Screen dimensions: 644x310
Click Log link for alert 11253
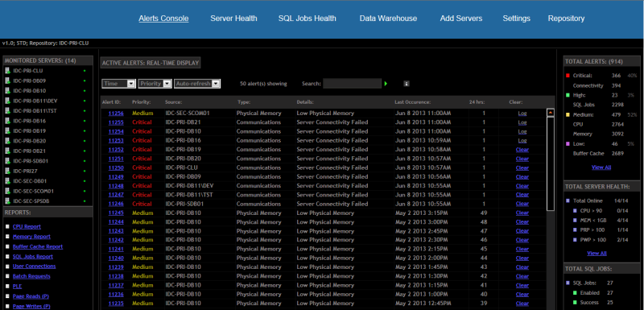coord(522,140)
